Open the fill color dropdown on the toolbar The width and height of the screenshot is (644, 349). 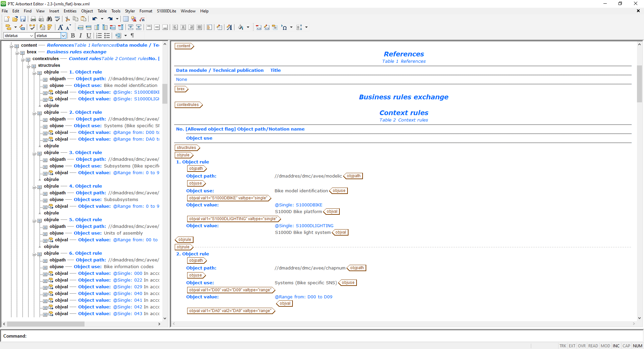coord(248,28)
